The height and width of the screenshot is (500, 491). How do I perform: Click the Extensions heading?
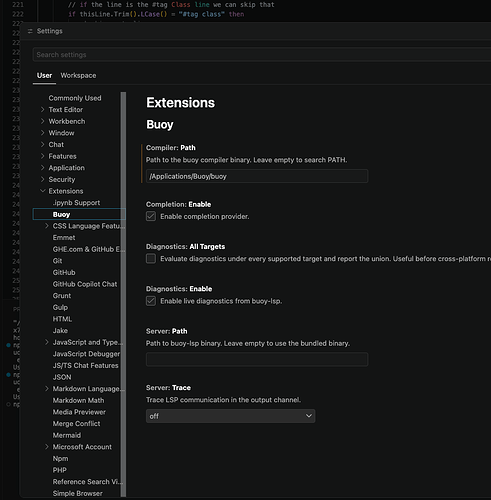click(181, 103)
